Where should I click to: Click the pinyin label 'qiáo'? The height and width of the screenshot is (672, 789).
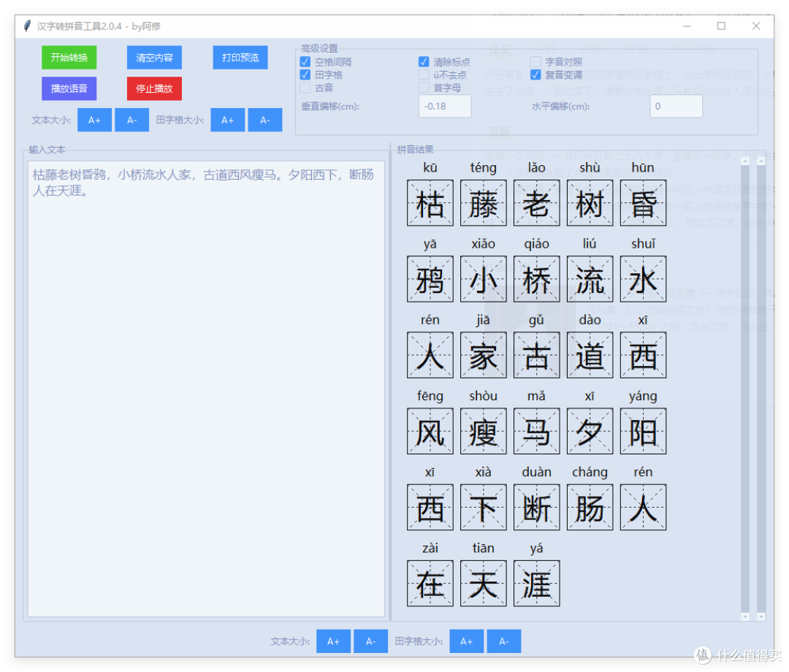pyautogui.click(x=536, y=245)
